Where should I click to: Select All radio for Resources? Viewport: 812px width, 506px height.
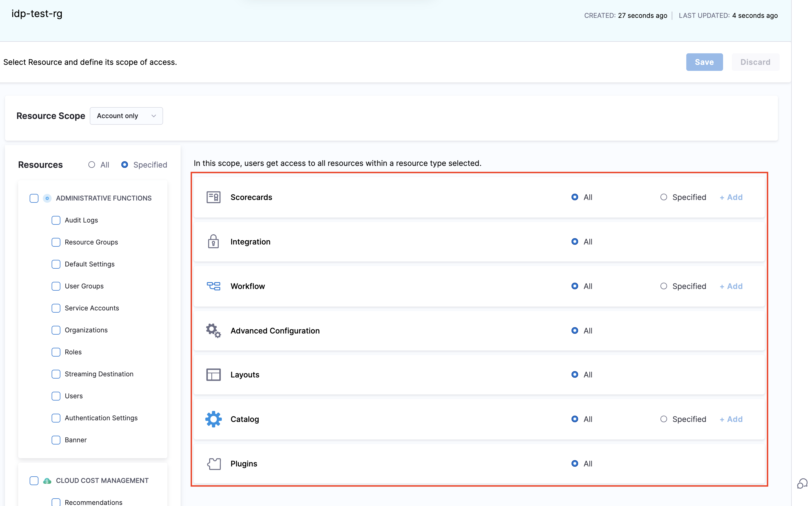(92, 165)
